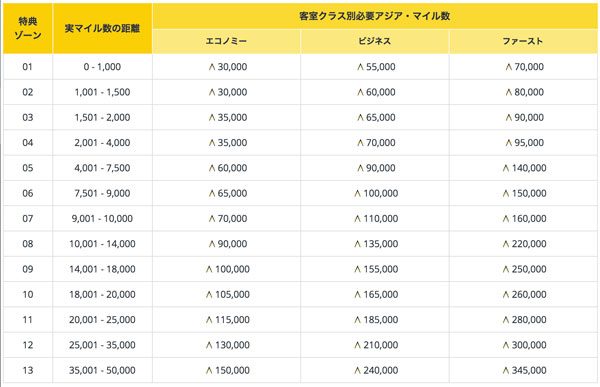Click the エコノミー class column header

coord(226,41)
